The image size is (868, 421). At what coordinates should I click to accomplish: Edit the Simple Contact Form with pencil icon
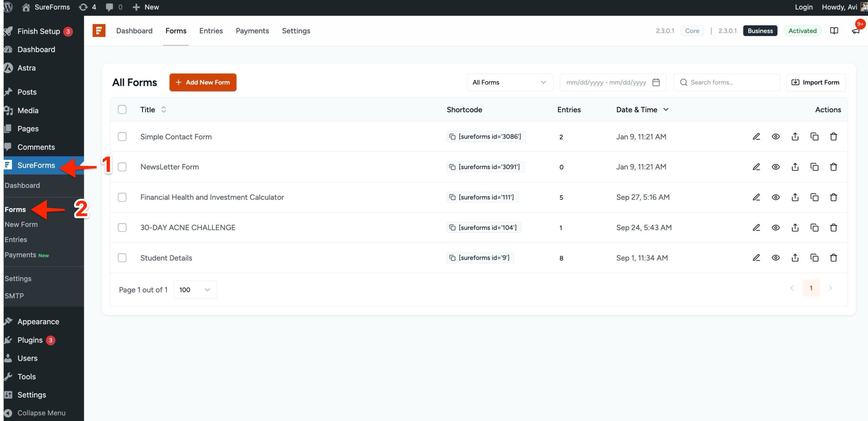(756, 137)
